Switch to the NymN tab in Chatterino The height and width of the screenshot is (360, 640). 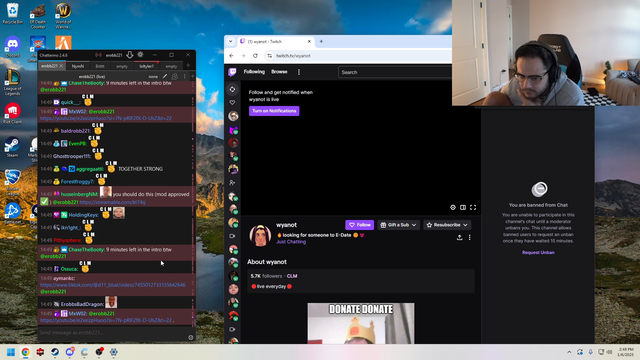coord(78,66)
